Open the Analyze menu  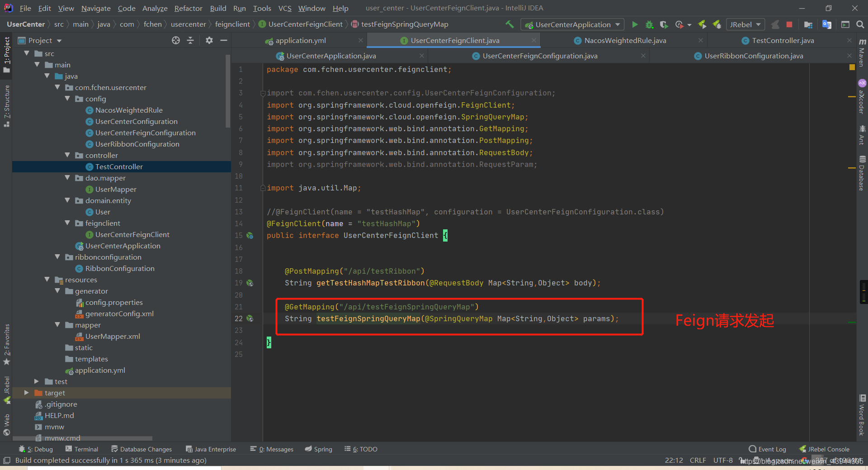(155, 8)
